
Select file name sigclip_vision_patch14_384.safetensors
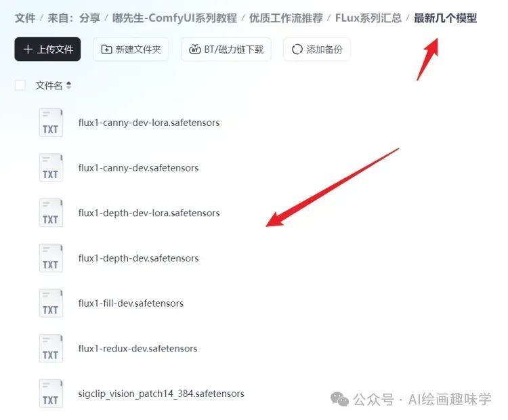(161, 394)
